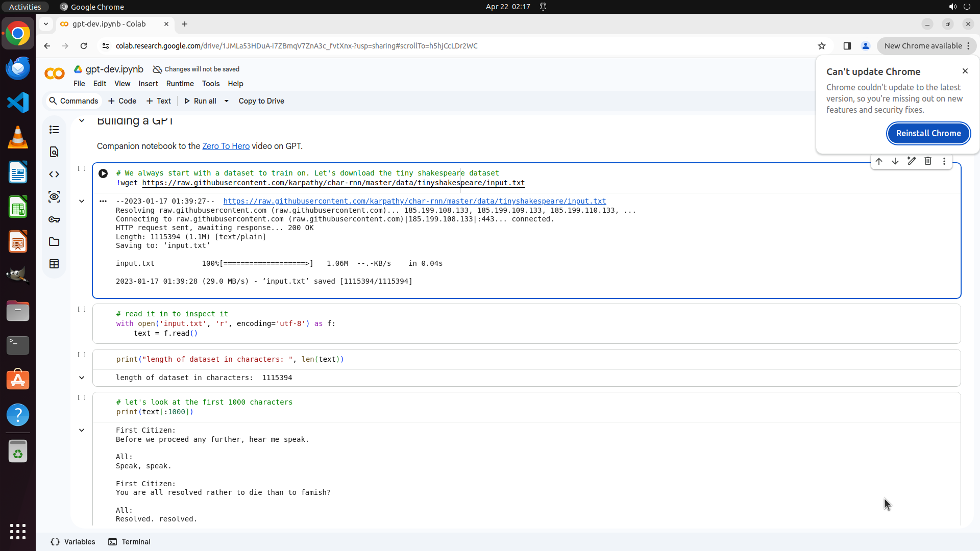Image resolution: width=980 pixels, height=551 pixels.
Task: Open find and replace sidebar icon
Action: point(54,152)
